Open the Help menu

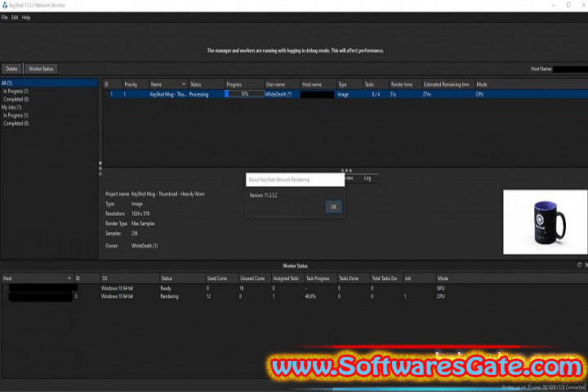[26, 18]
